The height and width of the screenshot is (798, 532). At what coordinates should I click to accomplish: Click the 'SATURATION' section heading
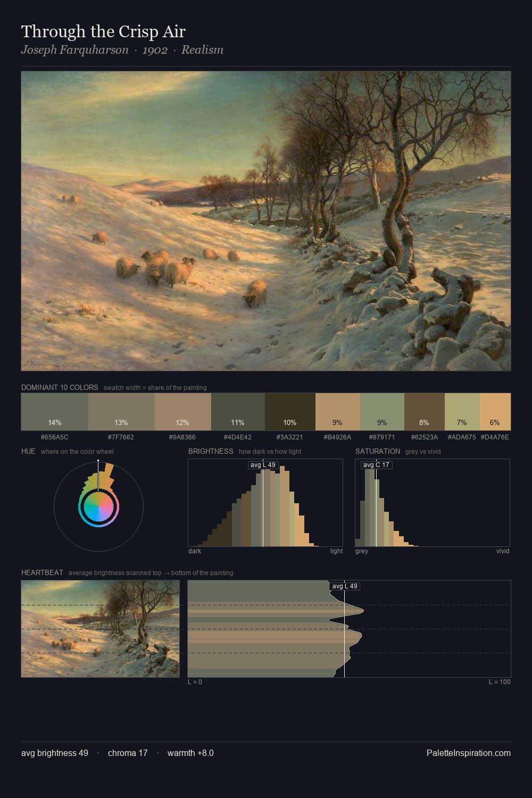pos(378,451)
